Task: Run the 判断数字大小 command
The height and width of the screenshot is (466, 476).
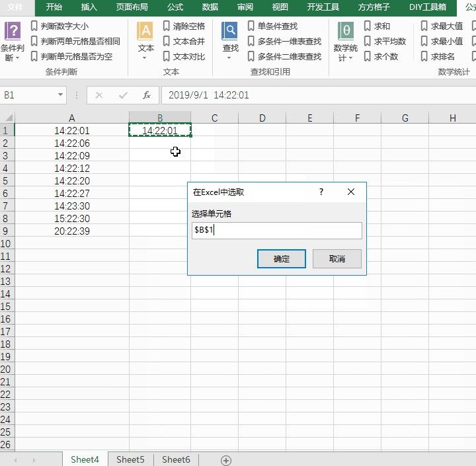Action: click(x=59, y=26)
